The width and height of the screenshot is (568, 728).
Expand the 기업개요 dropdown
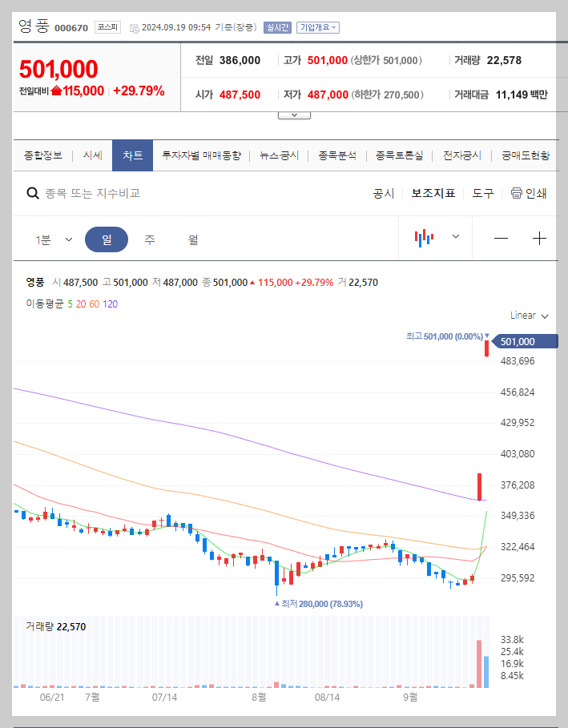pyautogui.click(x=319, y=26)
